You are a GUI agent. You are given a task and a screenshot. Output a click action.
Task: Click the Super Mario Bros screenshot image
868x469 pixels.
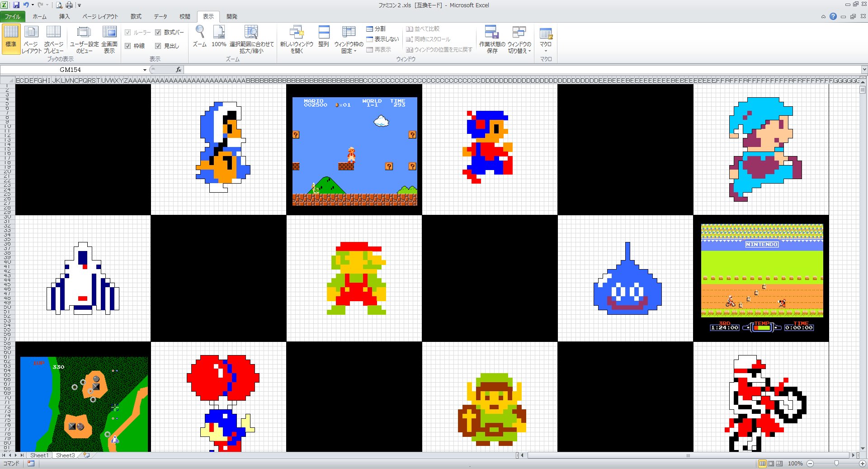[x=354, y=152]
